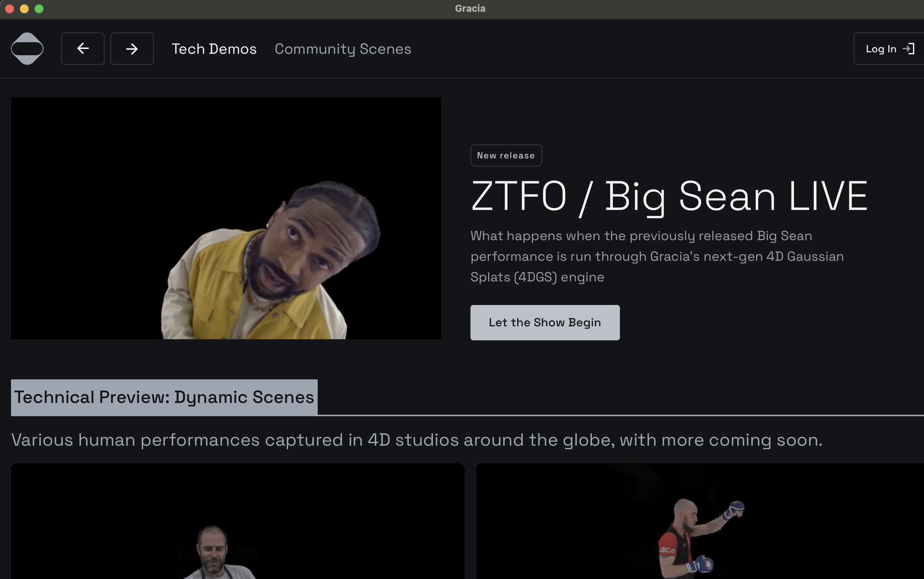Minimize the Gracia window with yellow button
The image size is (924, 579).
(x=24, y=9)
